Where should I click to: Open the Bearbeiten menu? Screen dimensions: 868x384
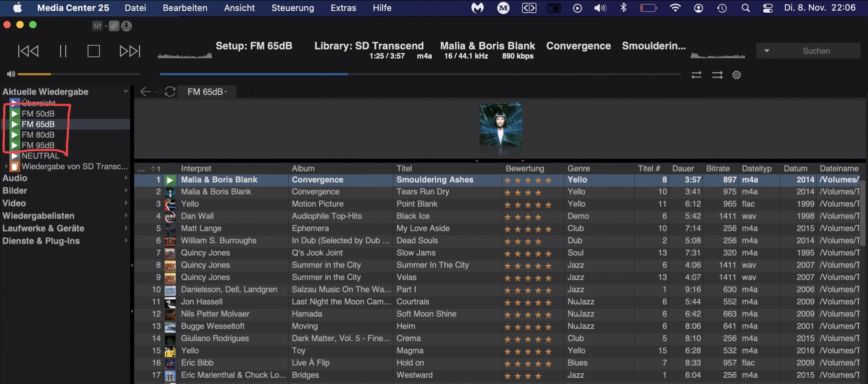tap(185, 8)
